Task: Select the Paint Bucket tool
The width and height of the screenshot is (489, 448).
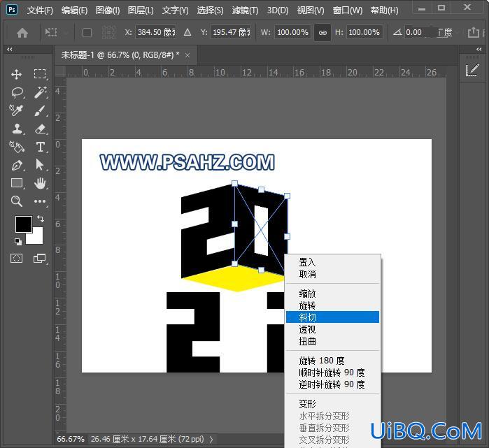Action: coord(17,147)
